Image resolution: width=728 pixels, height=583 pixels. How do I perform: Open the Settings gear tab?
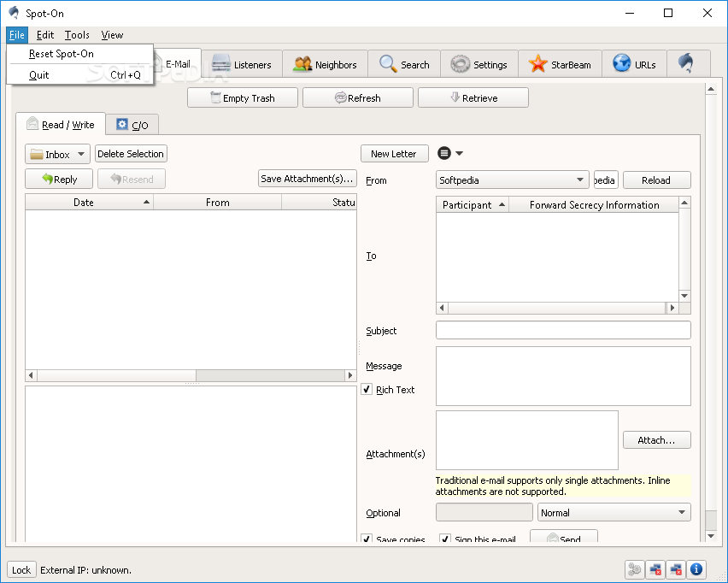[478, 64]
